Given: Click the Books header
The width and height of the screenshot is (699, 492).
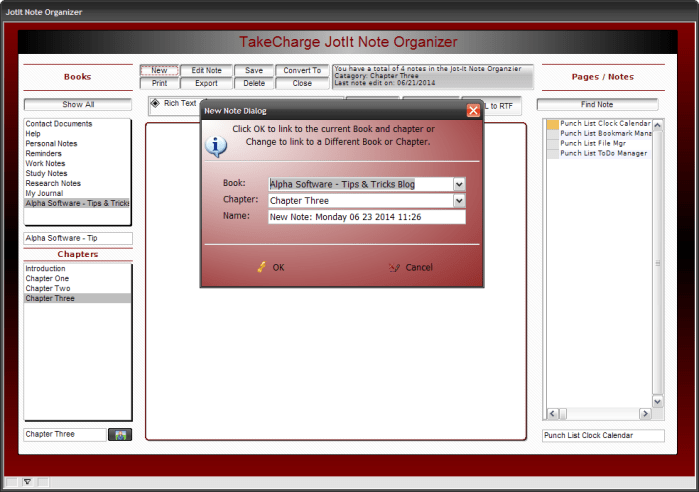Looking at the screenshot, I should (x=78, y=77).
